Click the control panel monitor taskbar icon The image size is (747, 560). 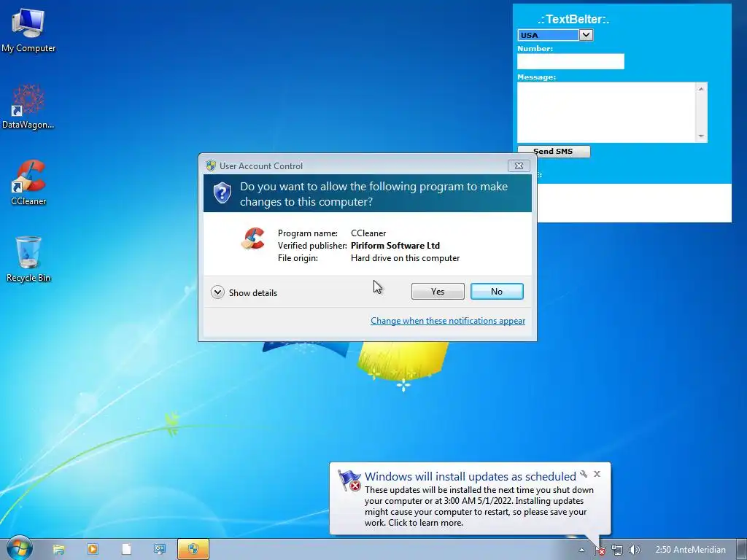160,549
